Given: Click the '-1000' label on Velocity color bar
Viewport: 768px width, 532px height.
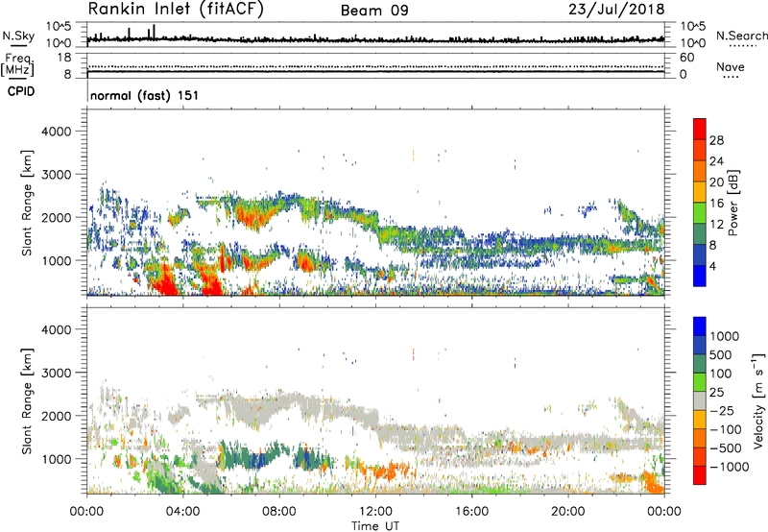Looking at the screenshot, I should click(x=730, y=467).
